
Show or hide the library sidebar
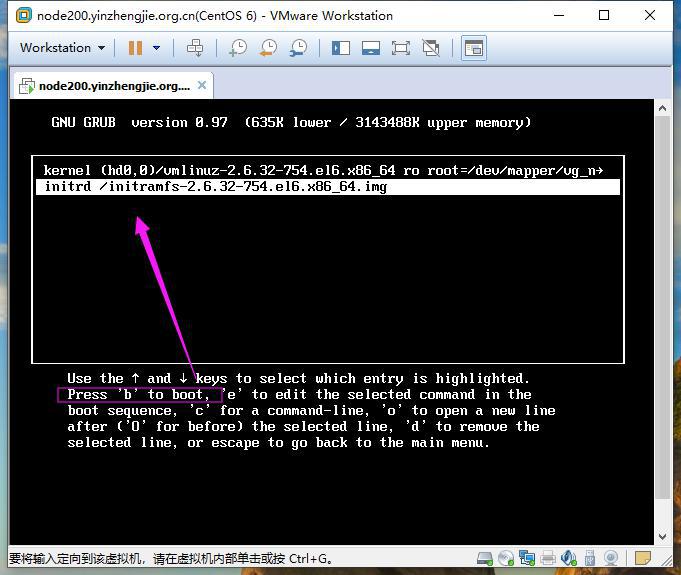click(341, 48)
